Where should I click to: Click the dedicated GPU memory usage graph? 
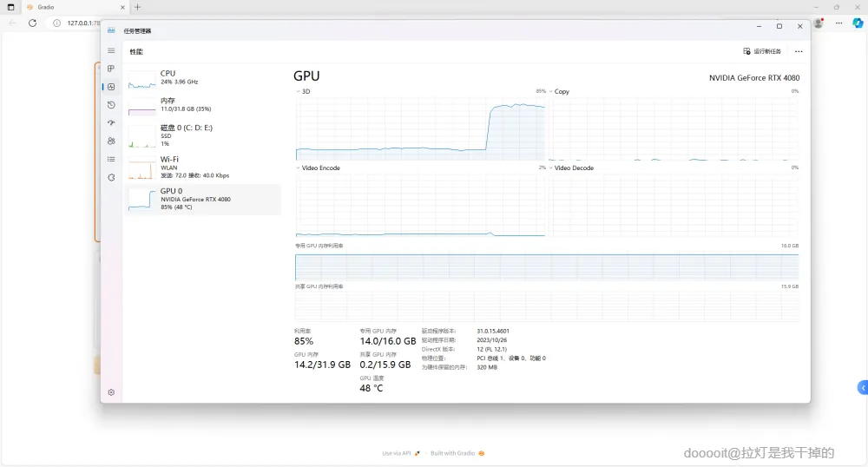click(x=547, y=265)
